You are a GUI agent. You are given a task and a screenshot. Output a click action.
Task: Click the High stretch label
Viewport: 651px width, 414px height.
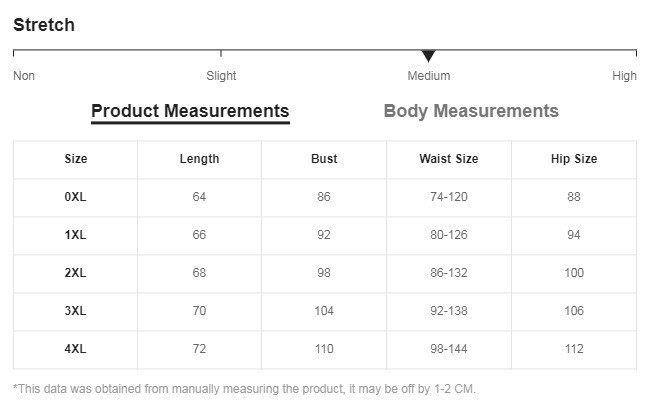[x=624, y=76]
